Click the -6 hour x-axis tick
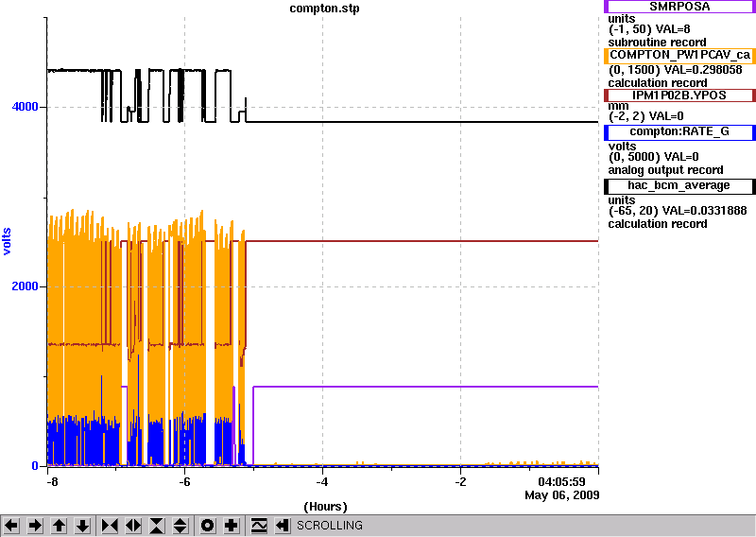The image size is (756, 537). [184, 482]
